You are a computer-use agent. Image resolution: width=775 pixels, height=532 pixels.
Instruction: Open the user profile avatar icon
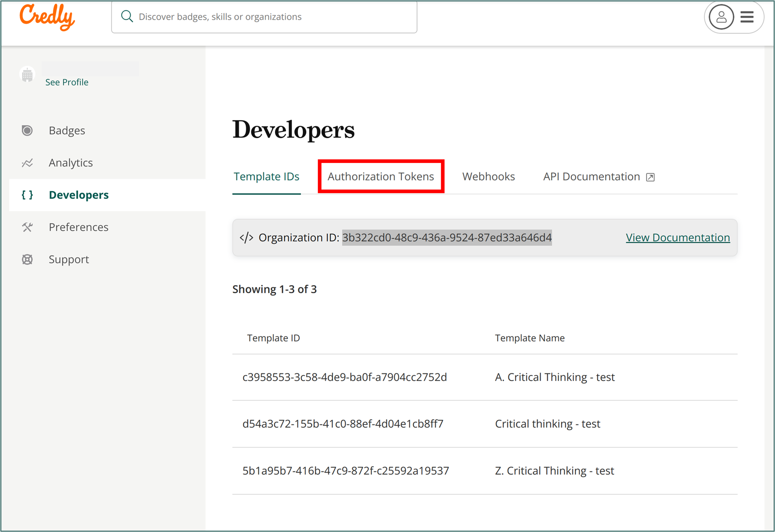pyautogui.click(x=721, y=17)
